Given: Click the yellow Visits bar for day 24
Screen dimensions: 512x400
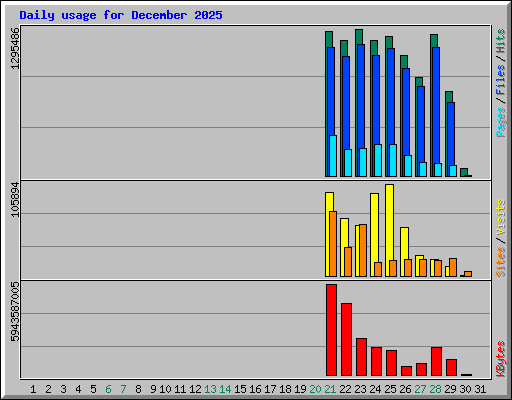Looking at the screenshot, I should pos(374,235).
